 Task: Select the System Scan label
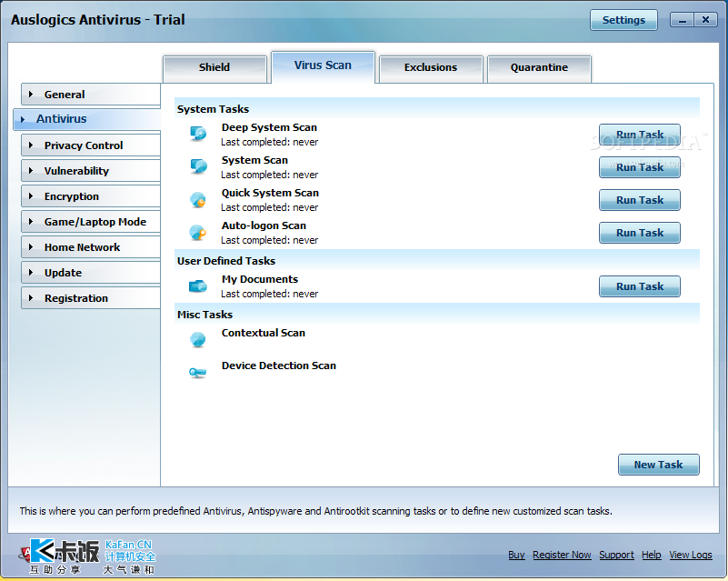pos(254,160)
